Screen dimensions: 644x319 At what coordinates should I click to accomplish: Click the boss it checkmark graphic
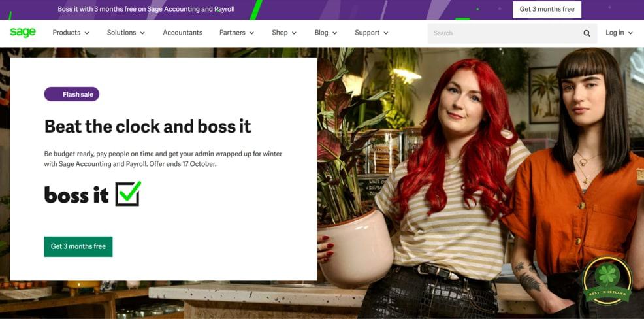coord(128,193)
